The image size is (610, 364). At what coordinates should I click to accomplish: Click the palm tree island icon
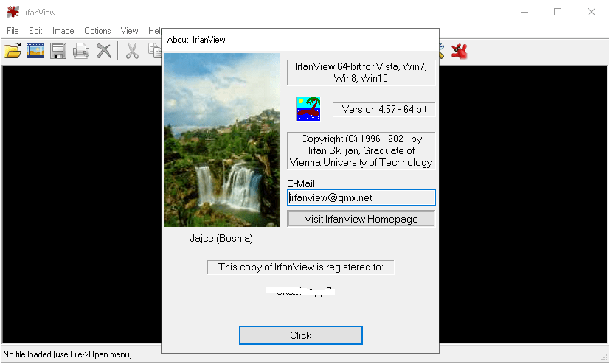(308, 109)
